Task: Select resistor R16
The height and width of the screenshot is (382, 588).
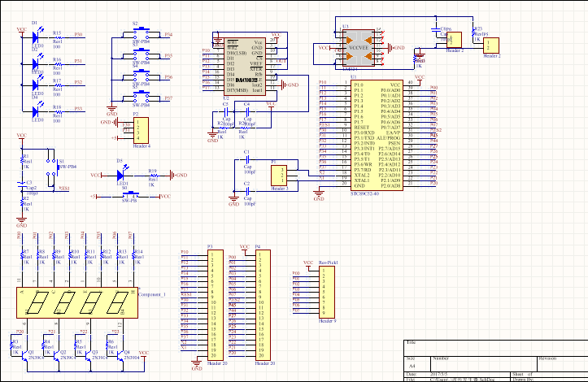Action: coord(58,64)
